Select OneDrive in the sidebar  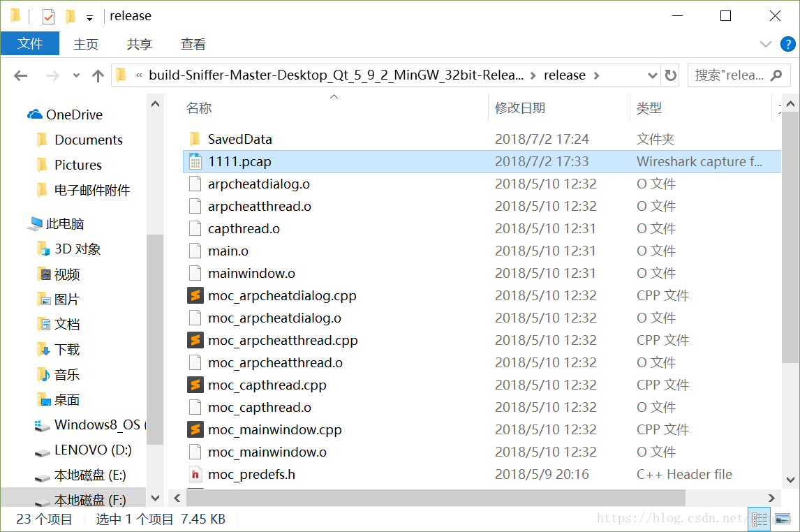(70, 114)
